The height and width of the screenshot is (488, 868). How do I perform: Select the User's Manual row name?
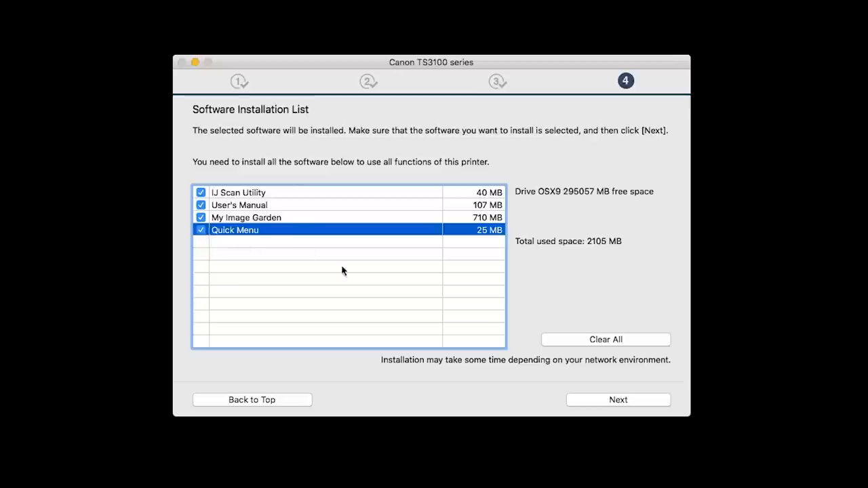239,205
